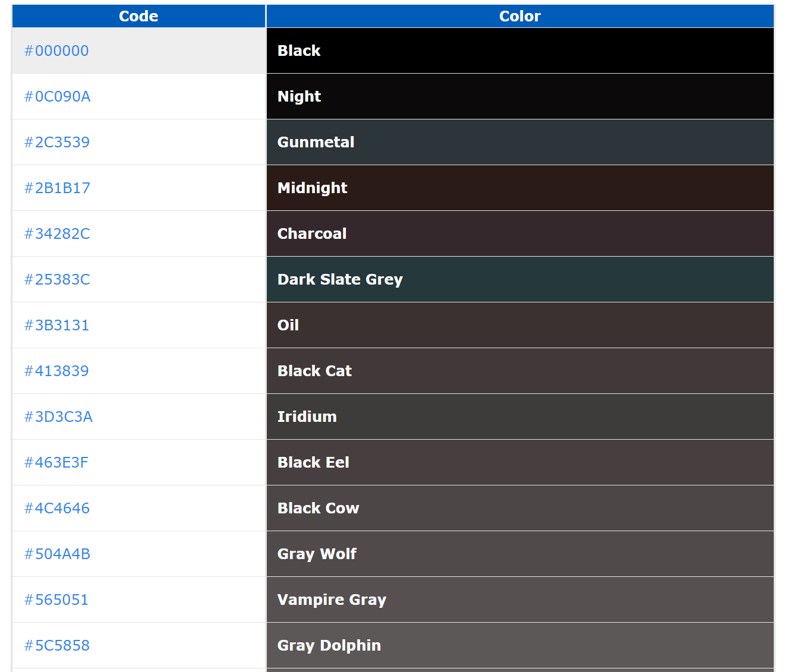Click the #000000 hex code link
The width and height of the screenshot is (788, 672).
coord(56,51)
